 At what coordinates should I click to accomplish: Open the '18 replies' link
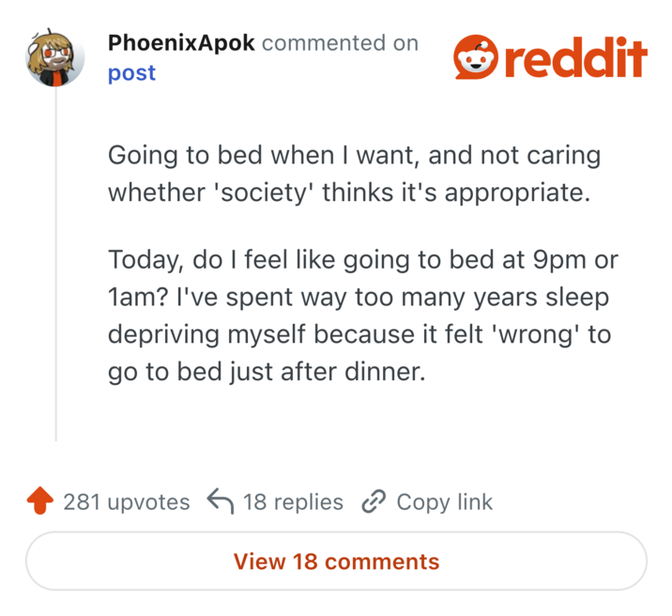tap(293, 502)
